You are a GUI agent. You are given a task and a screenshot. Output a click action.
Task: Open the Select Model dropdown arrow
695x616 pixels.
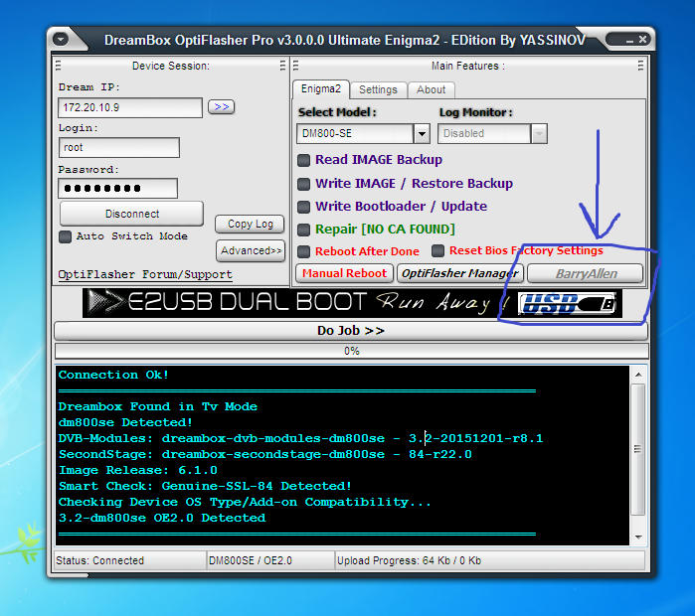(422, 133)
